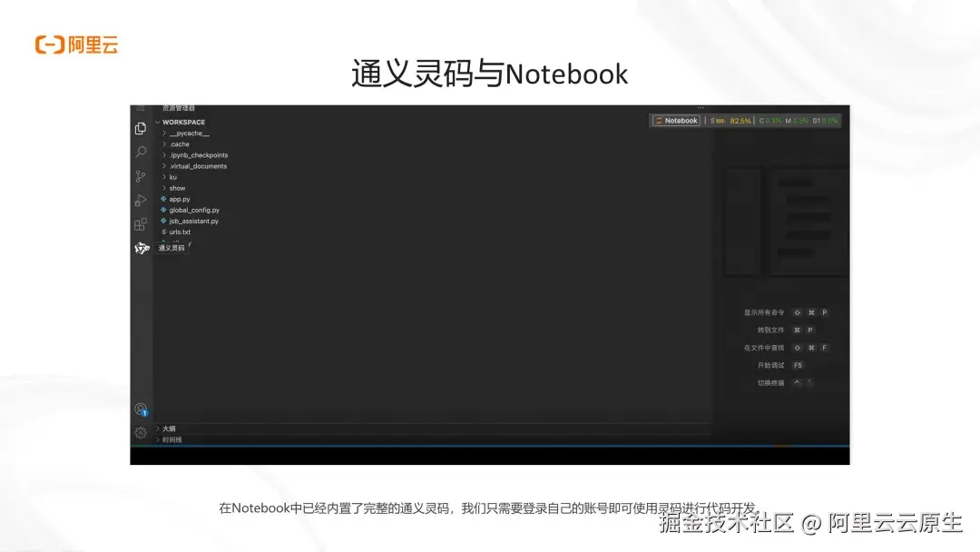This screenshot has width=980, height=552.
Task: Open the urls.txt file
Action: pyautogui.click(x=180, y=232)
